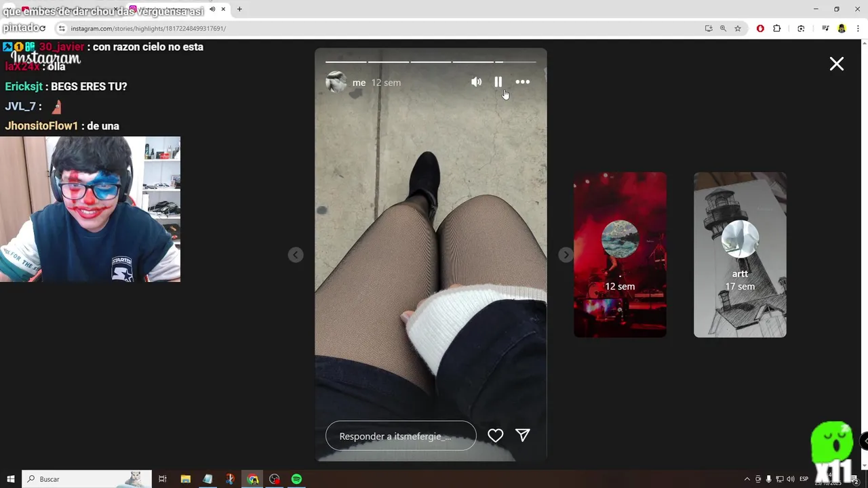Switch to Chrome on the taskbar
This screenshot has height=488, width=868.
tap(253, 479)
